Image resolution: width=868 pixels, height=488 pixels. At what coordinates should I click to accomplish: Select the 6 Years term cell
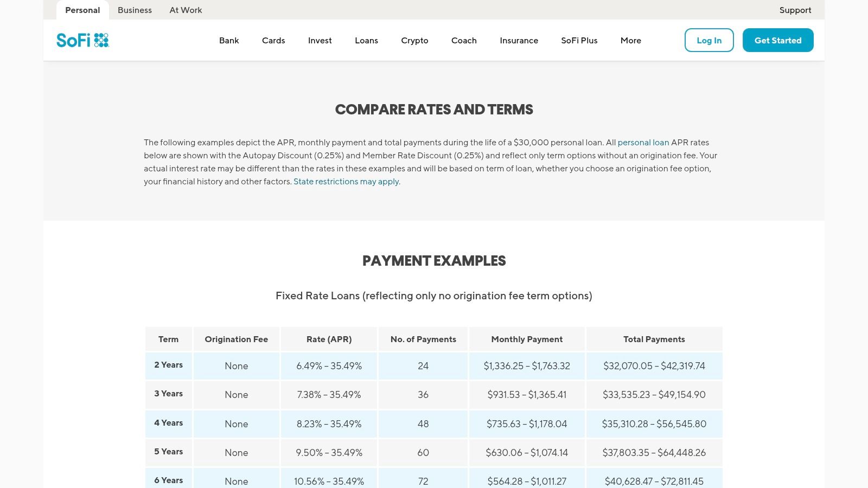tap(169, 479)
